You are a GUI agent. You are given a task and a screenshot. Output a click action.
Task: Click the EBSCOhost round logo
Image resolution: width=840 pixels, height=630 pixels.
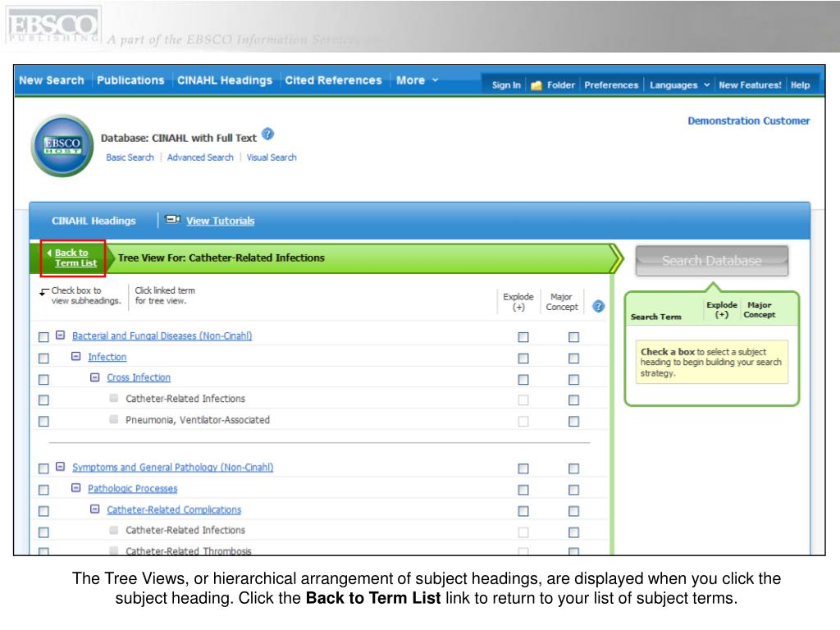[x=62, y=145]
